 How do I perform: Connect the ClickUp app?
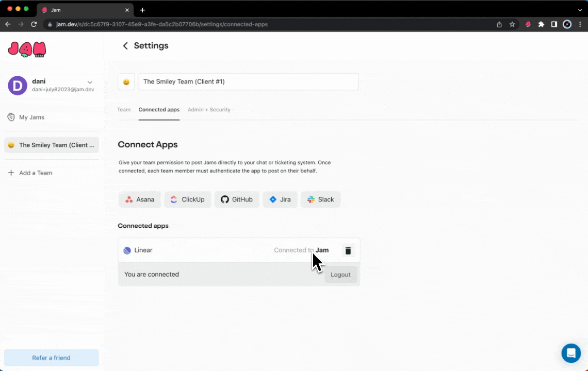188,199
